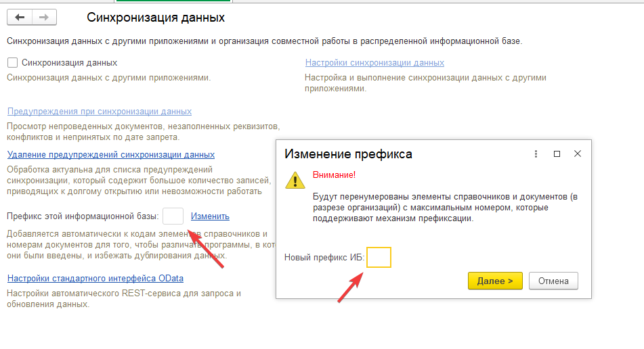Click the Изменение префикса dialog title
The height and width of the screenshot is (349, 644).
pos(348,154)
